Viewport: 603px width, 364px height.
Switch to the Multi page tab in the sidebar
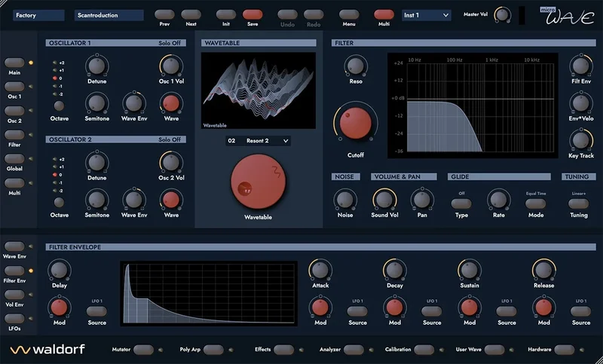coord(14,183)
